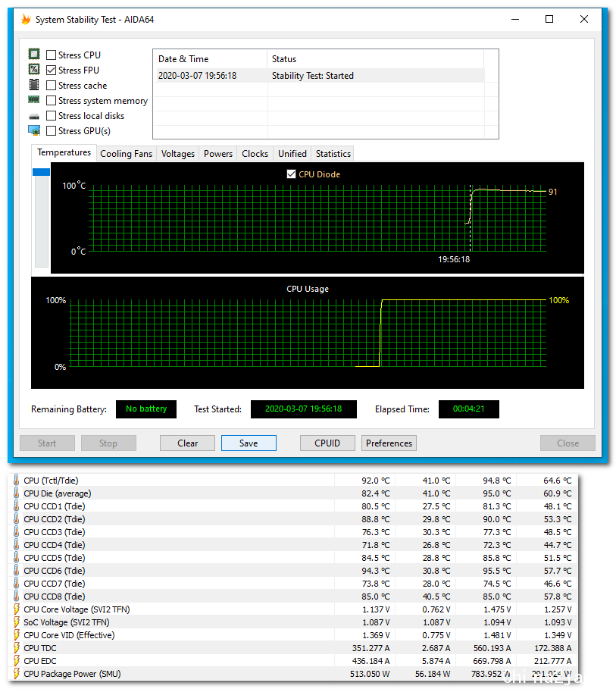
Task: Click lightning icon of CPU Package Power row
Action: pyautogui.click(x=16, y=673)
